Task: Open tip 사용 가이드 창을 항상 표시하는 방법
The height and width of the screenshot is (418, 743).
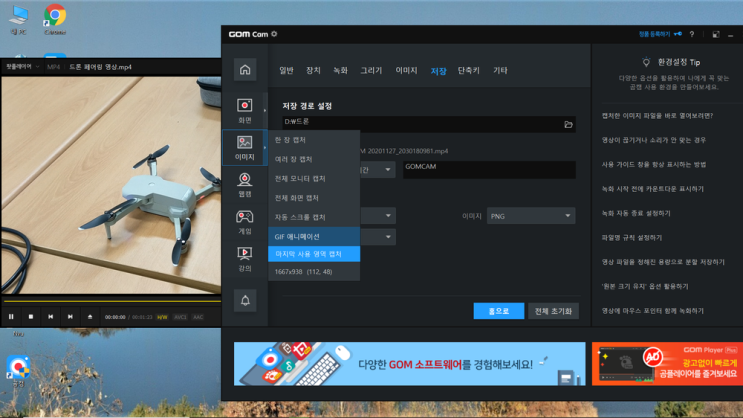Action: point(653,164)
